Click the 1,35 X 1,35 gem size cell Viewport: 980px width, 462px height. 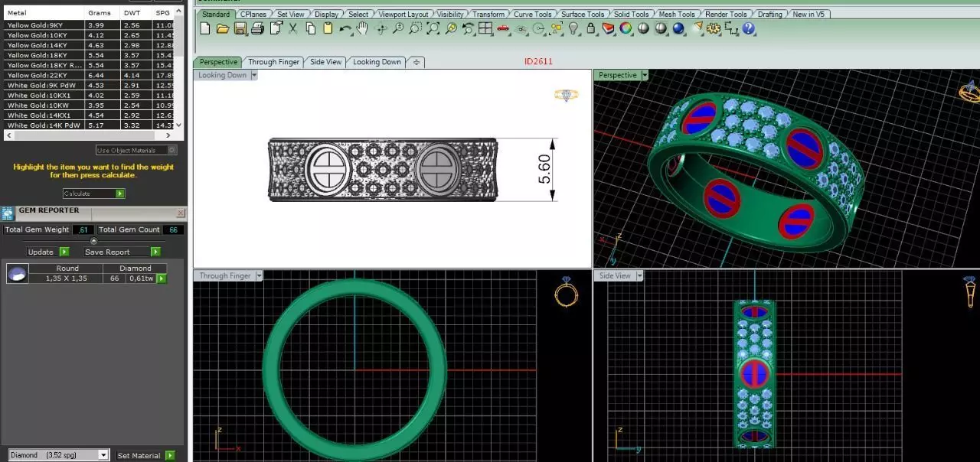pyautogui.click(x=67, y=278)
